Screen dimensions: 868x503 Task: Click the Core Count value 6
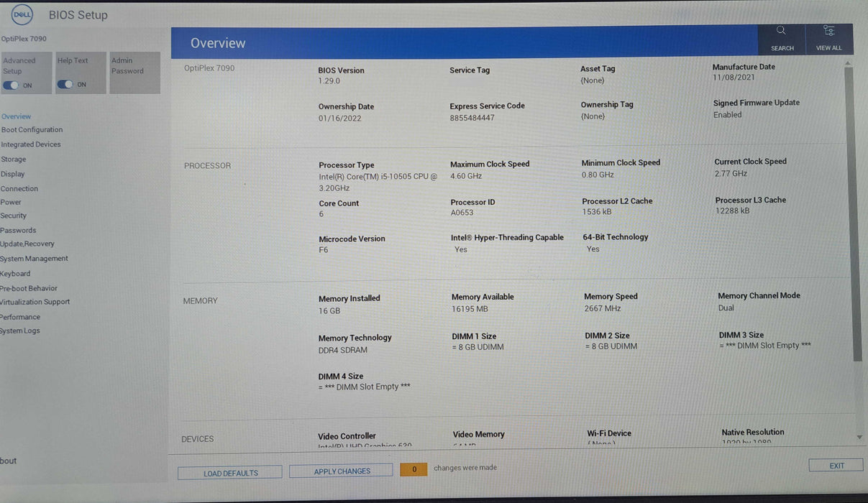[x=321, y=214]
